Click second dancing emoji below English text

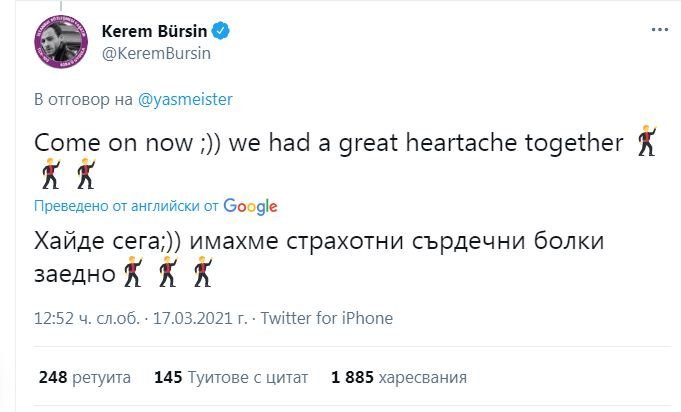point(84,175)
